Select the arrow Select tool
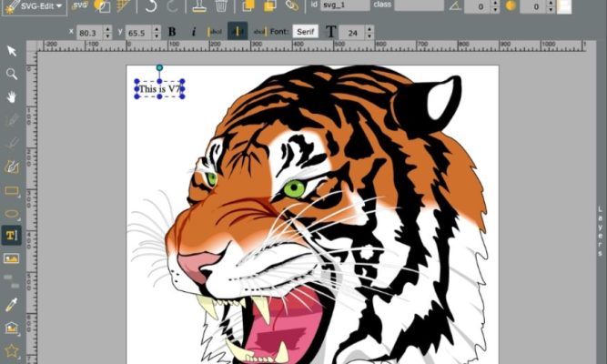Viewport: 607px width, 364px height. (12, 50)
